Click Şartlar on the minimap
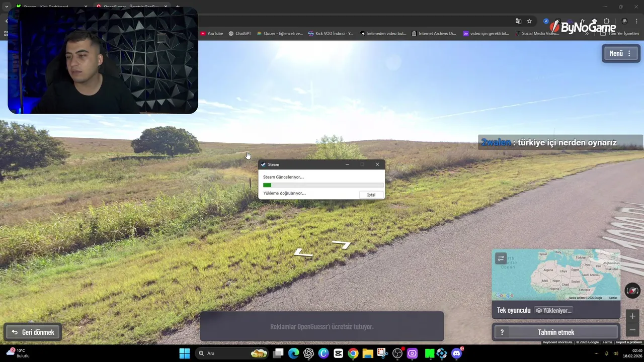Viewport: 644px width, 362px height. click(x=613, y=298)
